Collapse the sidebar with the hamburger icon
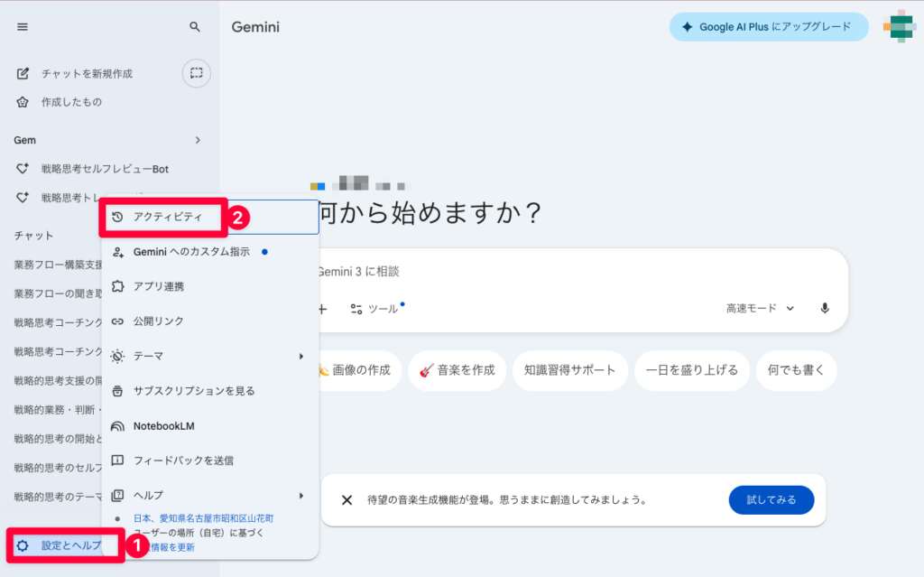This screenshot has width=924, height=577. (x=22, y=26)
